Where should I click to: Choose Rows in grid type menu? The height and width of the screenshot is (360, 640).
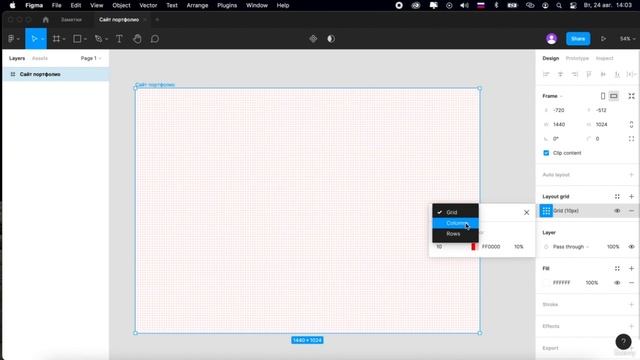(x=456, y=234)
